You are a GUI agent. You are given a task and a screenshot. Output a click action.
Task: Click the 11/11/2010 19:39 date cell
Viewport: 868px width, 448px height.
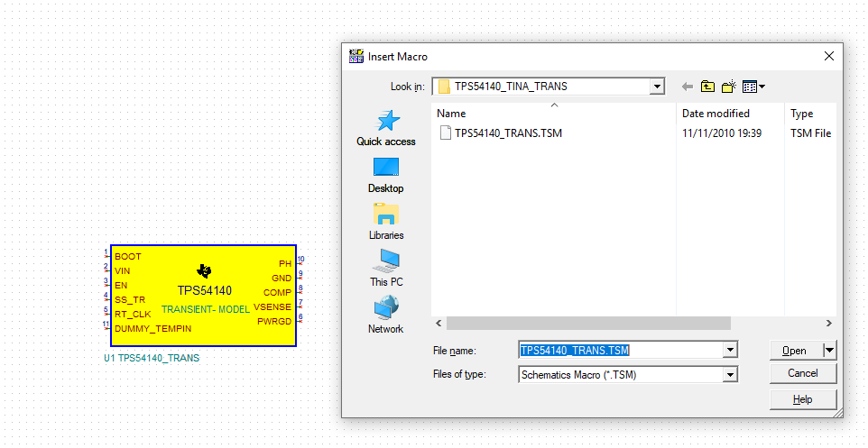tap(721, 133)
